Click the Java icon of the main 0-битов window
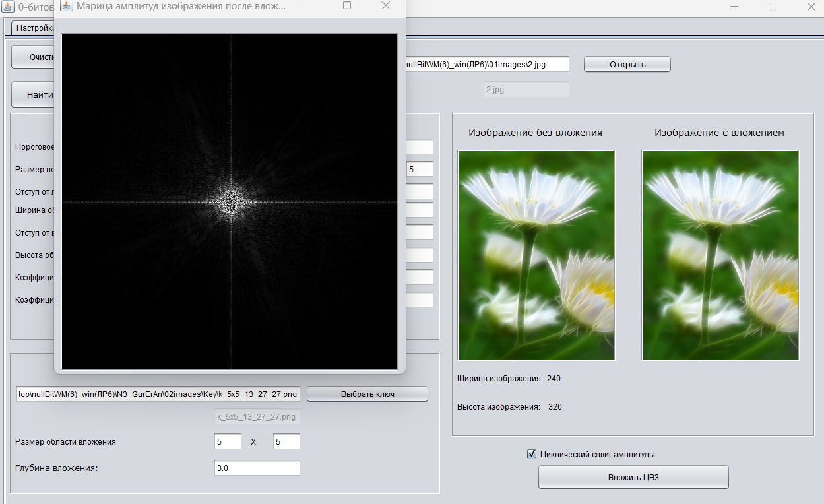824x504 pixels. point(9,7)
